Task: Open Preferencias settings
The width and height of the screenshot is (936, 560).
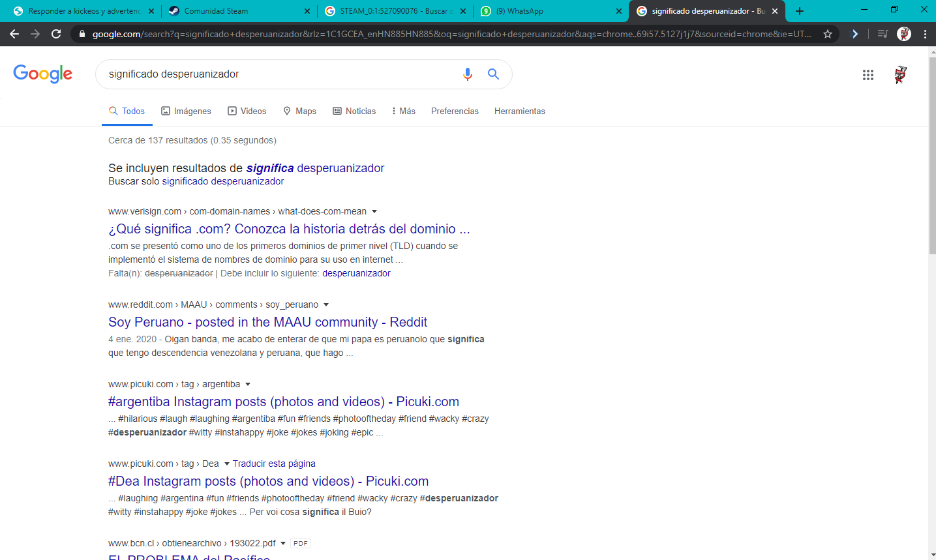Action: (455, 111)
